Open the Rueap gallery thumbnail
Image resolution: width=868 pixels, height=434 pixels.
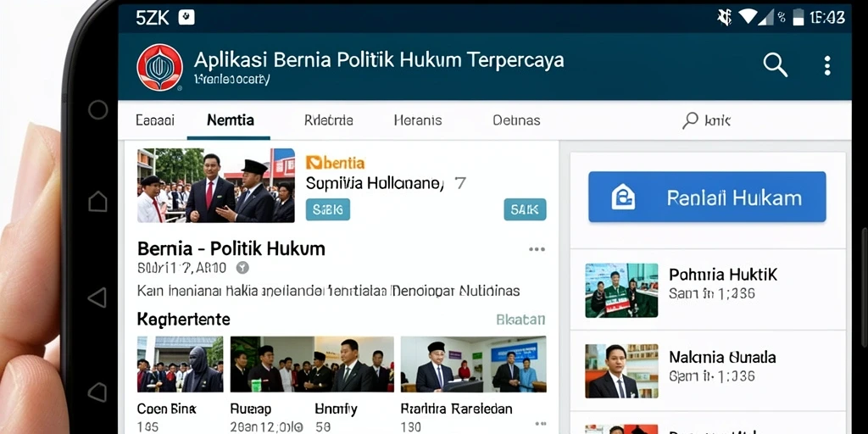click(312, 364)
